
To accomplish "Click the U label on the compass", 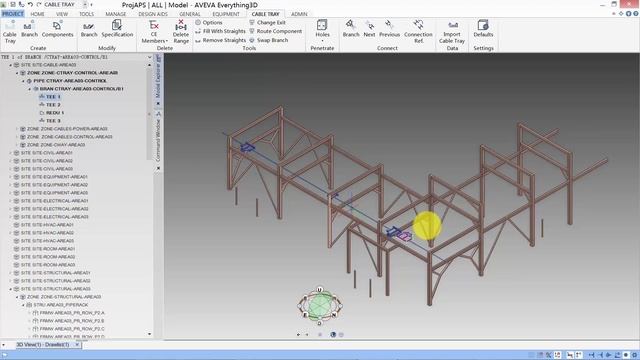I will [320, 289].
